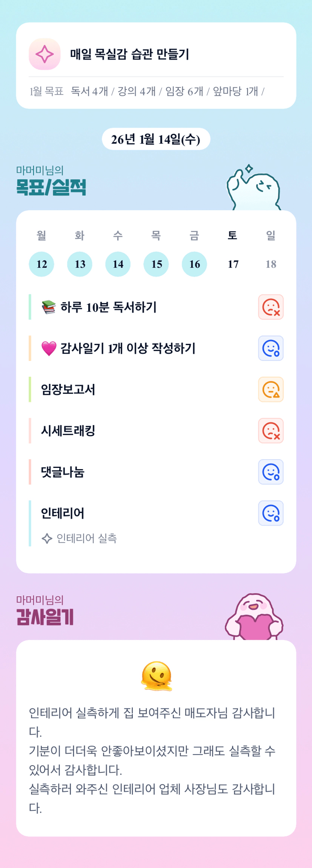The height and width of the screenshot is (868, 312).
Task: Select Tuesday 13 in the week calendar
Action: pyautogui.click(x=80, y=264)
